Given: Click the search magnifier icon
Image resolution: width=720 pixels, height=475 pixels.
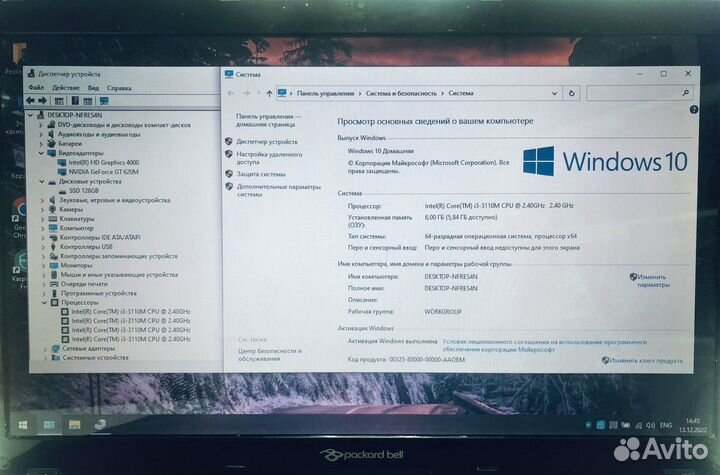Looking at the screenshot, I should point(686,93).
